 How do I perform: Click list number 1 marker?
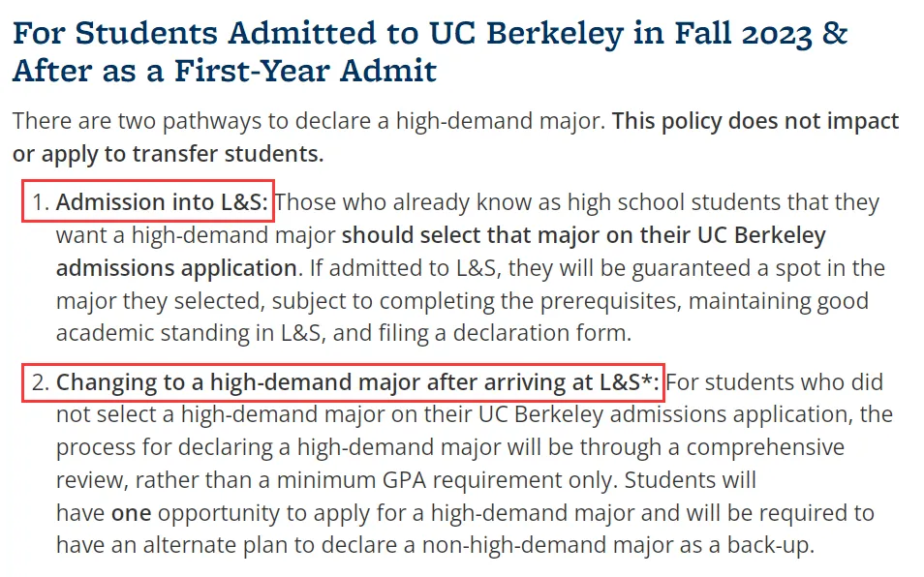coord(40,202)
